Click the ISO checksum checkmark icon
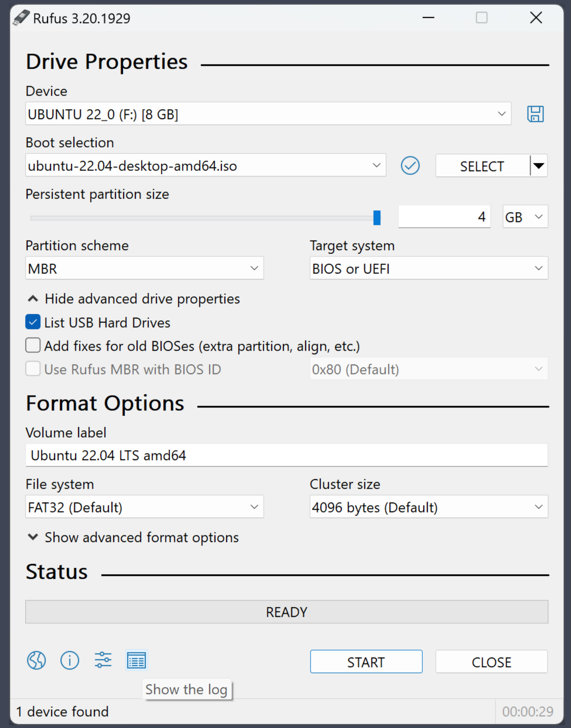 [x=410, y=166]
